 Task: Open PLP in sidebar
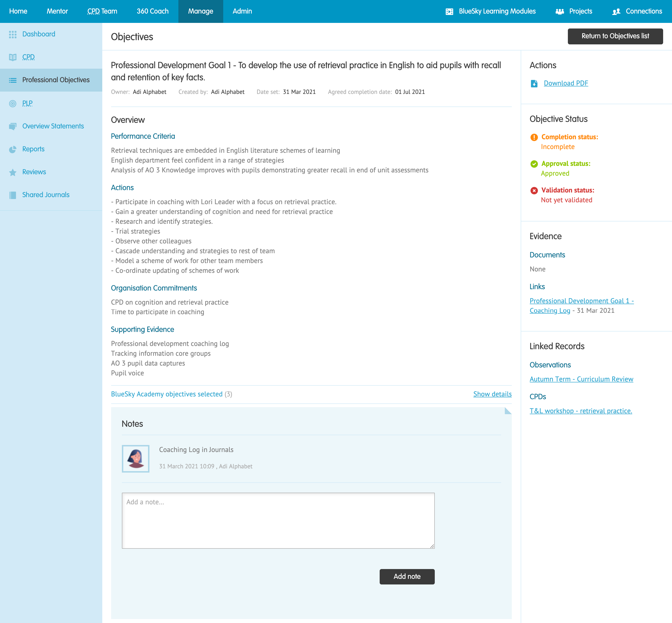coord(27,103)
